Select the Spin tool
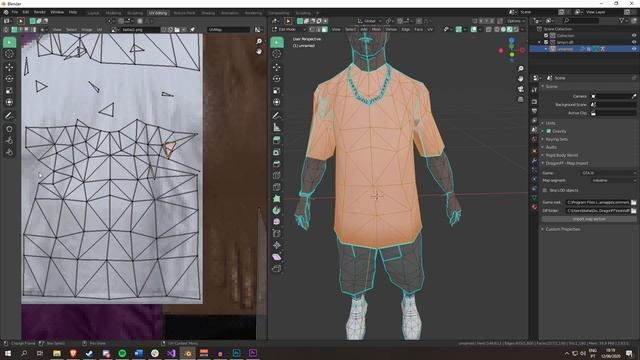 [x=277, y=211]
